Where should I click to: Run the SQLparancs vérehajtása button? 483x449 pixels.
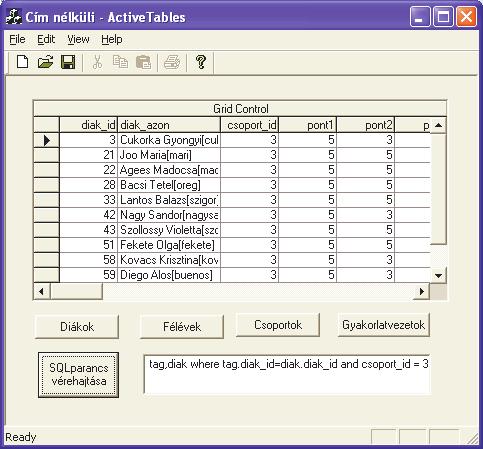click(79, 375)
